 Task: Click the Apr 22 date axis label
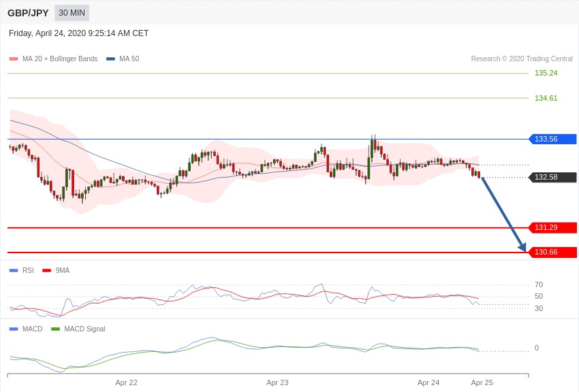126,382
